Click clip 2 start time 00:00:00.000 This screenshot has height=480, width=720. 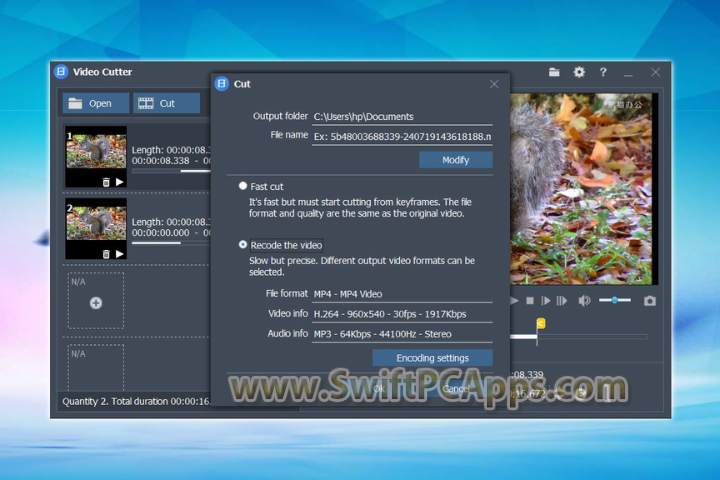tap(160, 233)
